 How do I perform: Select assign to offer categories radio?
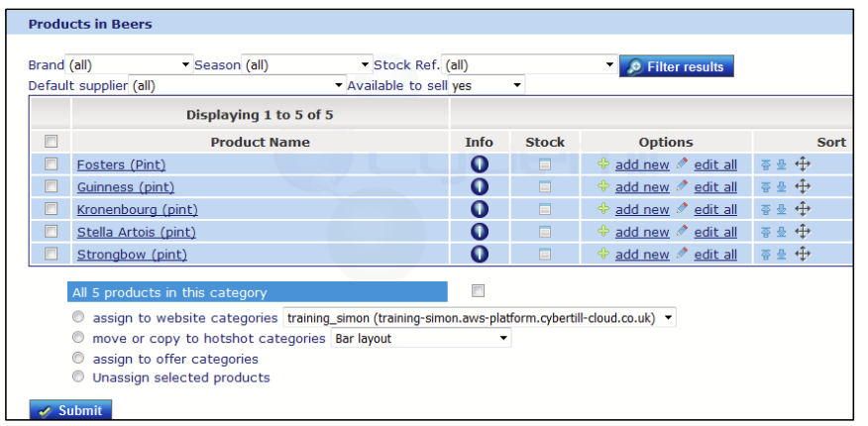pos(78,358)
